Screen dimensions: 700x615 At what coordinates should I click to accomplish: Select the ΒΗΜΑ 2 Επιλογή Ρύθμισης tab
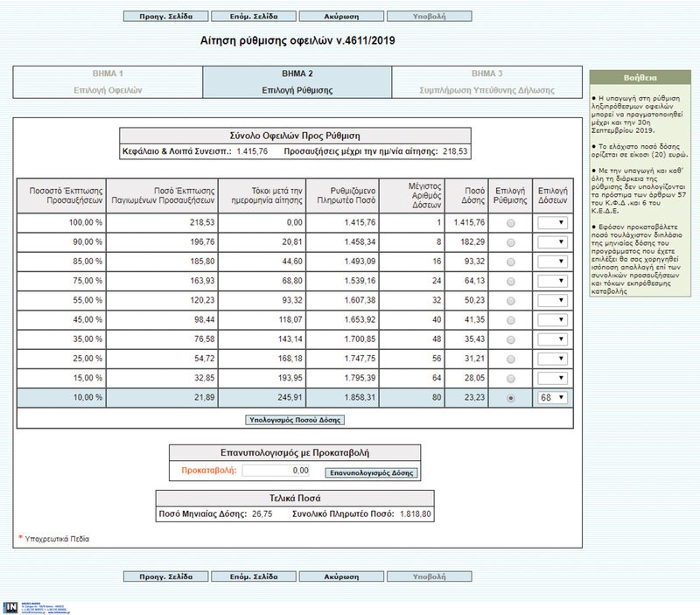coord(297,81)
